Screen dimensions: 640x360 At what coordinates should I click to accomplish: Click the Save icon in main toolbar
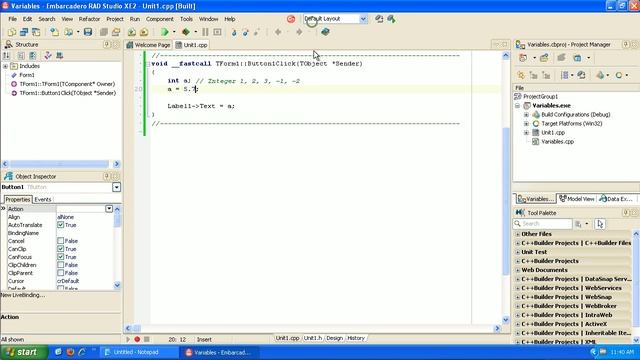point(88,32)
